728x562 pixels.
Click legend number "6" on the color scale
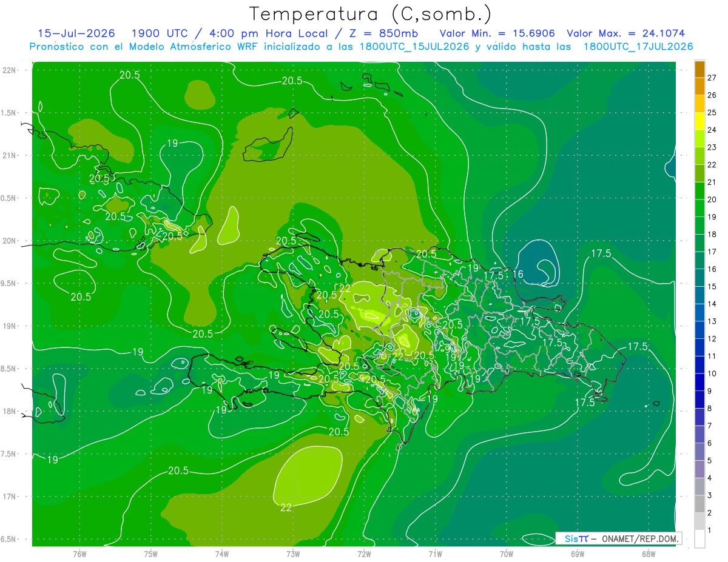[x=710, y=443]
